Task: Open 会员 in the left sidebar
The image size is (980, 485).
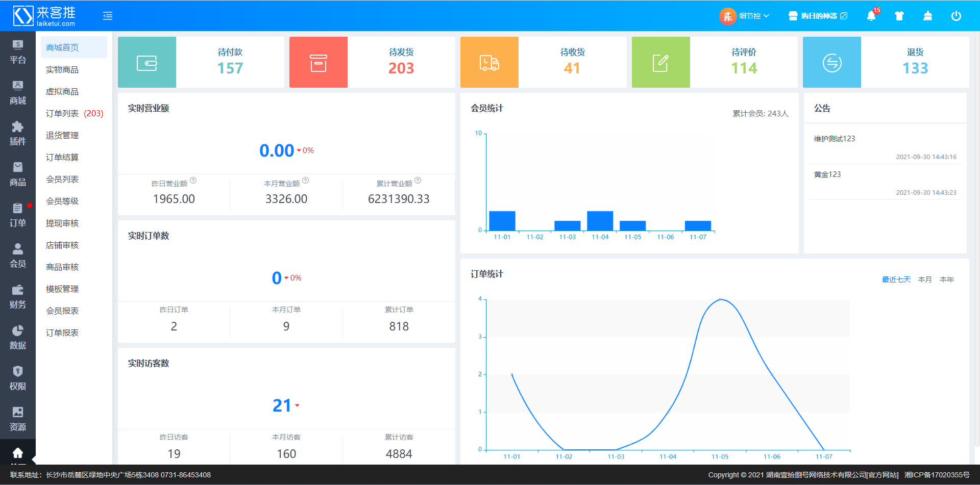Action: point(18,256)
